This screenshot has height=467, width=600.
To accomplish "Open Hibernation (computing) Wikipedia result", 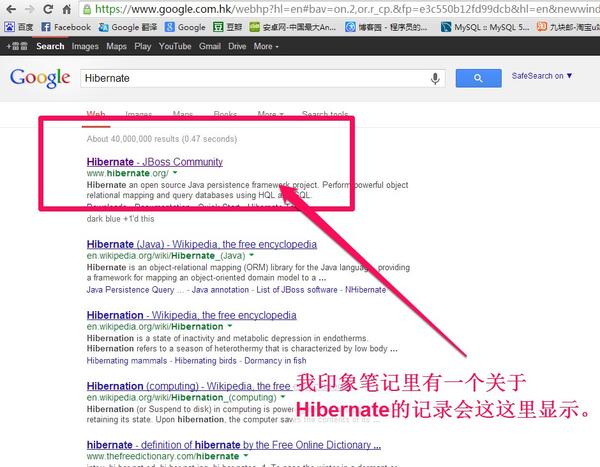I will pyautogui.click(x=189, y=386).
